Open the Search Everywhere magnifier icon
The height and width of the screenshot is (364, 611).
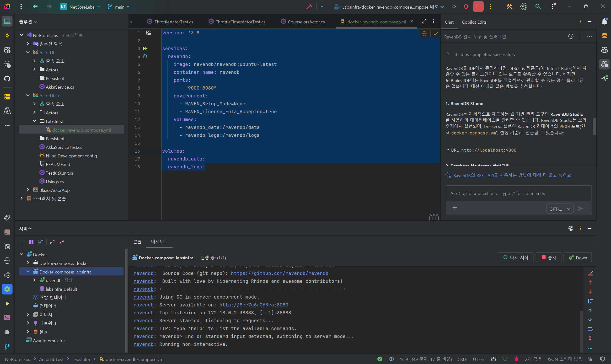(538, 7)
